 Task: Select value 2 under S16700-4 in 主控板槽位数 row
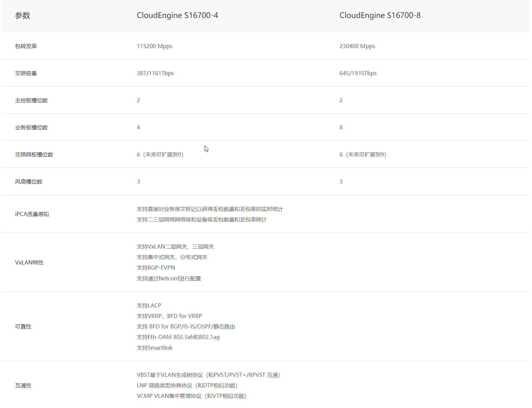pos(138,100)
